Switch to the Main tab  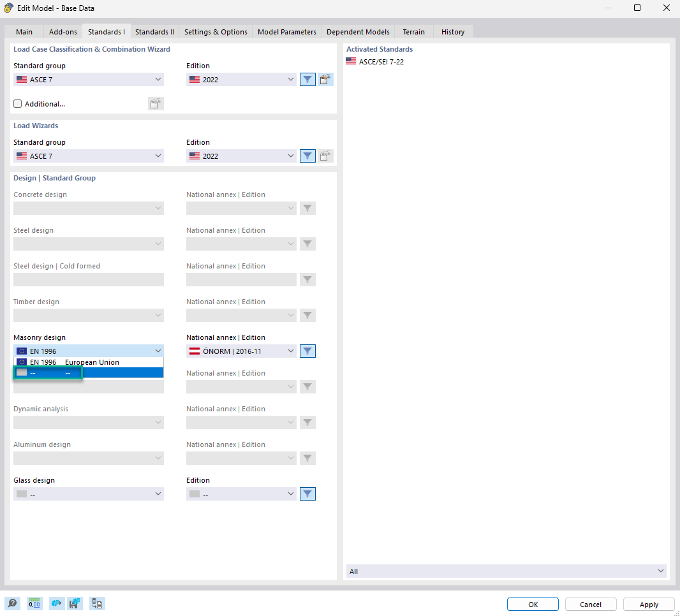point(24,32)
